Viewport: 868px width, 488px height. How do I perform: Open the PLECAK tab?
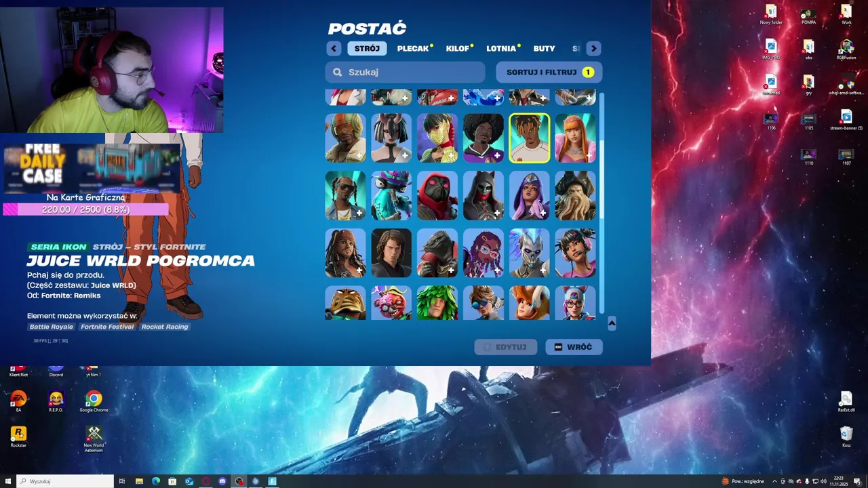tap(413, 48)
